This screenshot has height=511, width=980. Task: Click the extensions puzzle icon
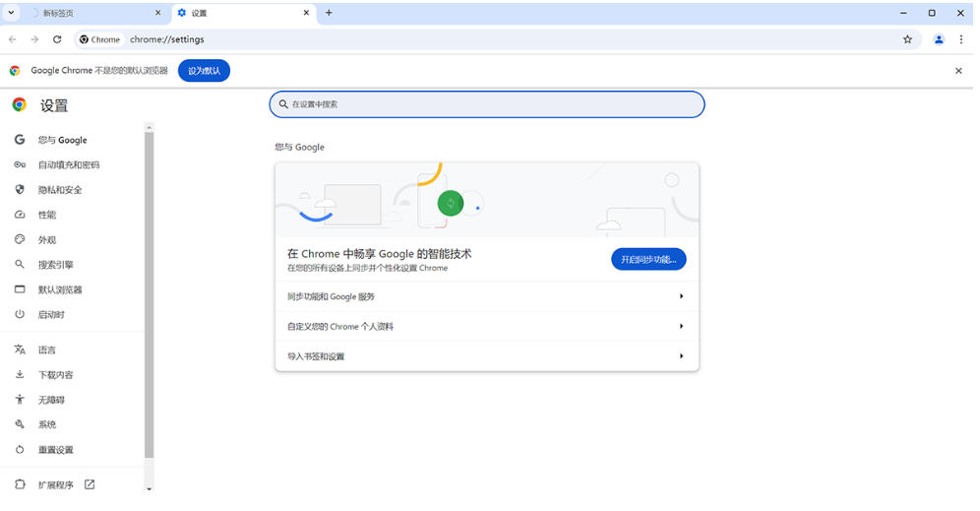tap(20, 484)
